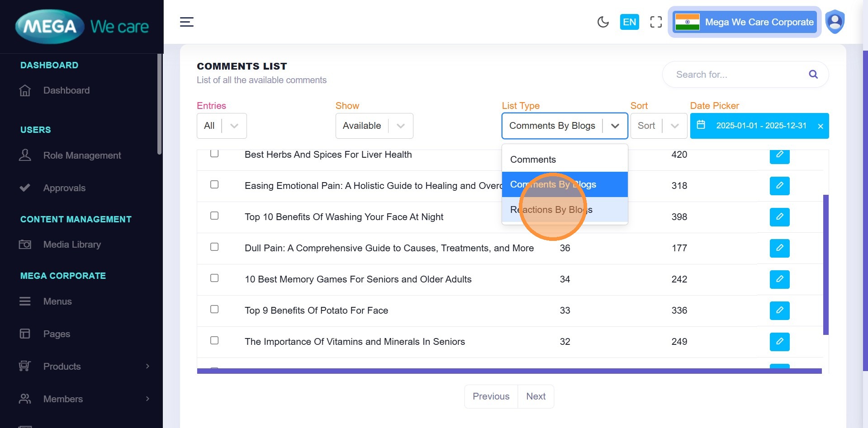The width and height of the screenshot is (868, 428).
Task: Tick the Vitamins and Minerals In Seniors checkbox
Action: [214, 340]
